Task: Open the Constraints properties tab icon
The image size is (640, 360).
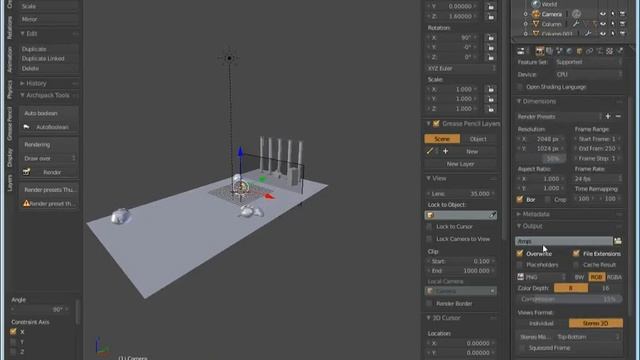Action: point(589,51)
